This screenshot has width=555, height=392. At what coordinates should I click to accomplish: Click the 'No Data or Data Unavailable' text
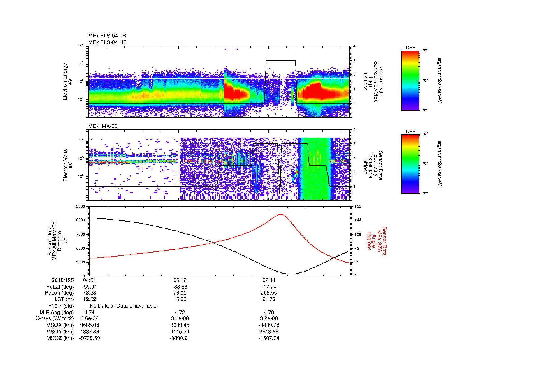point(123,306)
